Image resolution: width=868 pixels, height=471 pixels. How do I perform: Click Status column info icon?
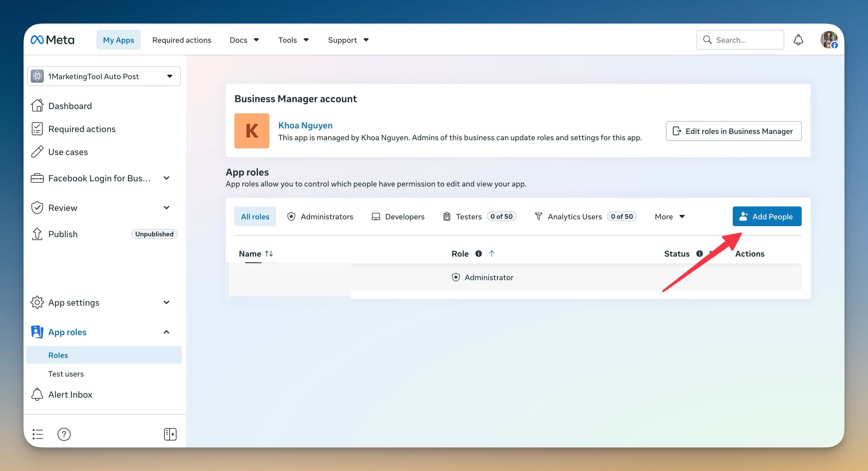pos(700,253)
